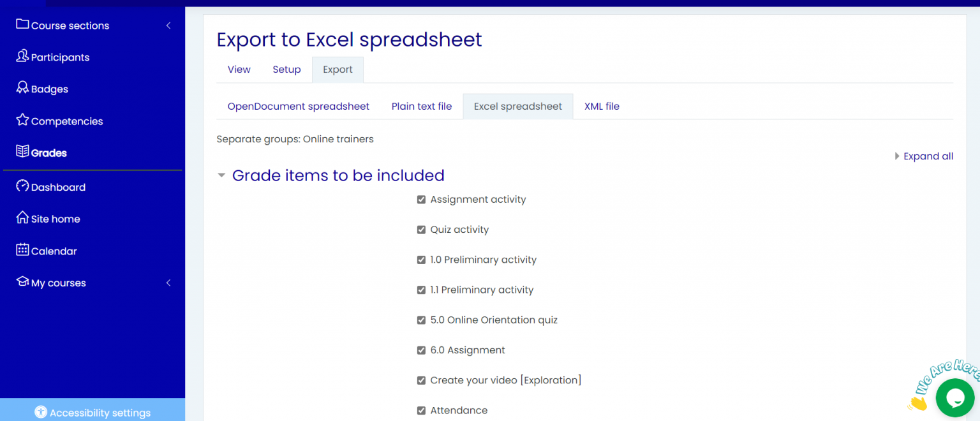980x421 pixels.
Task: Click the Expand all link
Action: 928,156
